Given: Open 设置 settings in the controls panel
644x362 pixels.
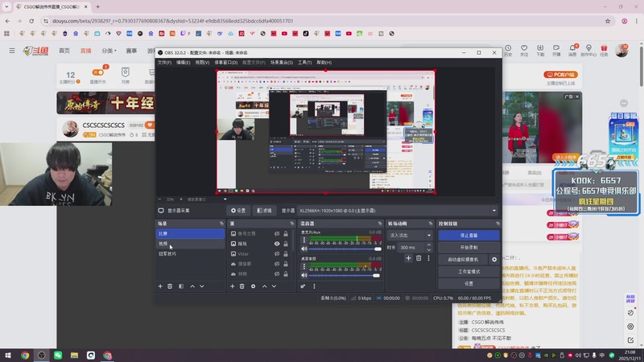Looking at the screenshot, I should pyautogui.click(x=469, y=284).
